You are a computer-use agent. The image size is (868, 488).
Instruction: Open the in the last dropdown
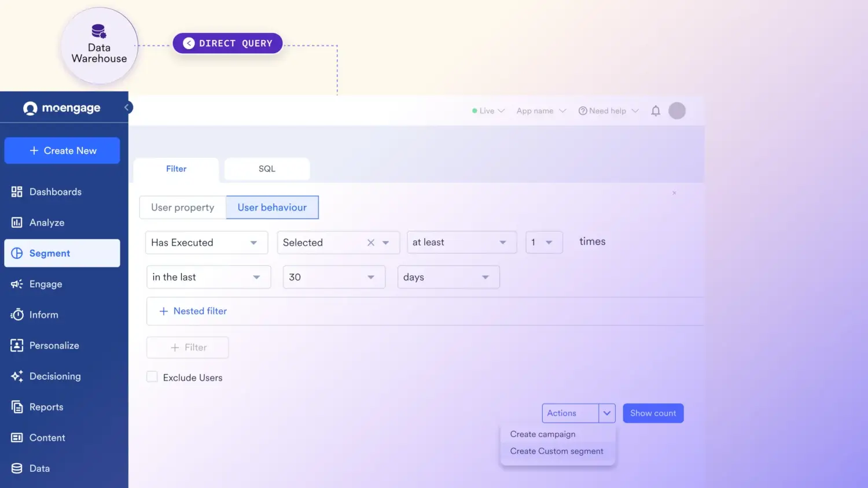coord(209,277)
